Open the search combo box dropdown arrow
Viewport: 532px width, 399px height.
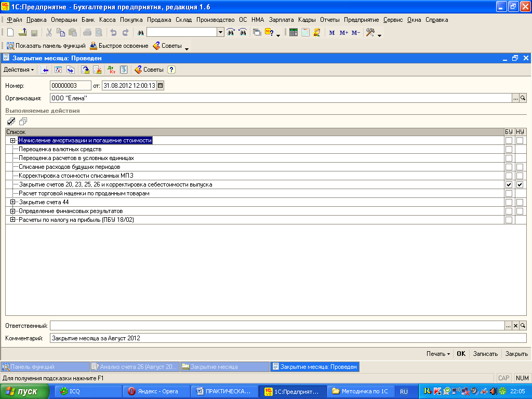click(x=220, y=32)
